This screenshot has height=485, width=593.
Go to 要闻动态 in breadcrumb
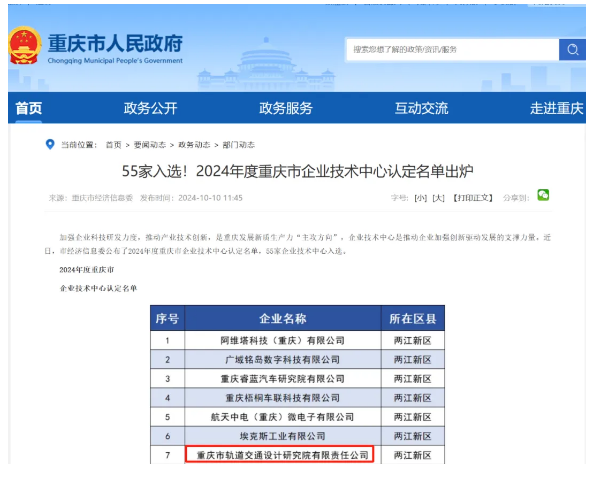pos(150,145)
